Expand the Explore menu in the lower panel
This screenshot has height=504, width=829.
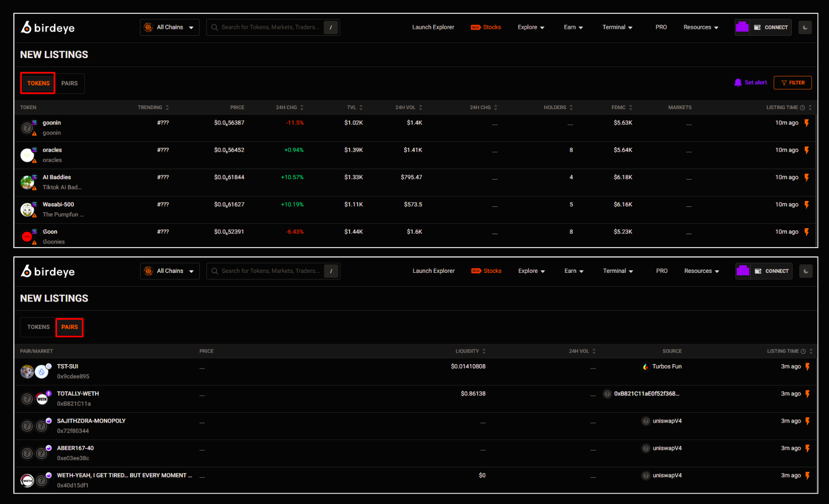click(531, 271)
